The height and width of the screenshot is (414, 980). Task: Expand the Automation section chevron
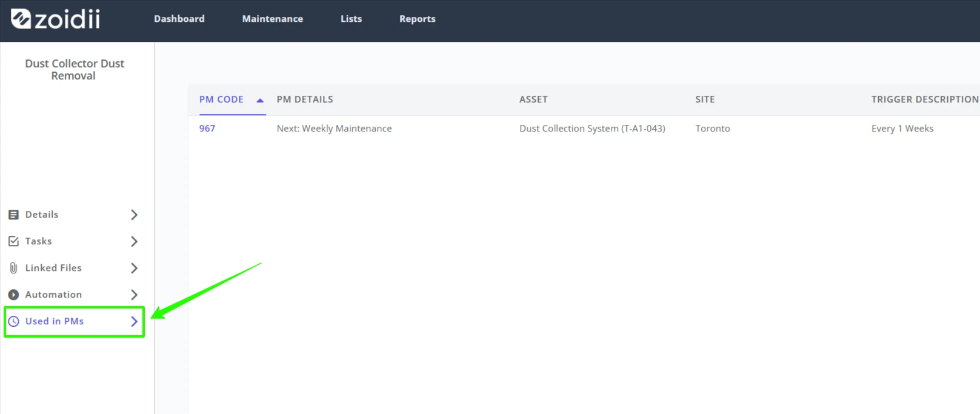(135, 295)
